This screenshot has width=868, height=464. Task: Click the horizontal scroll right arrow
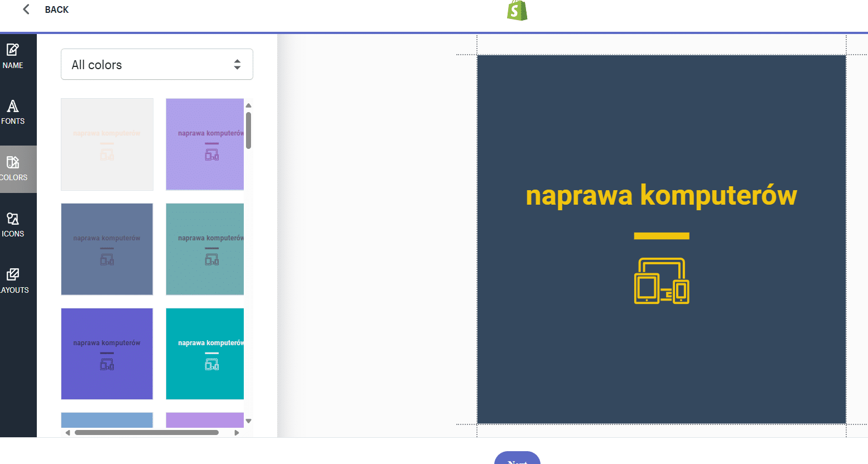coord(237,432)
